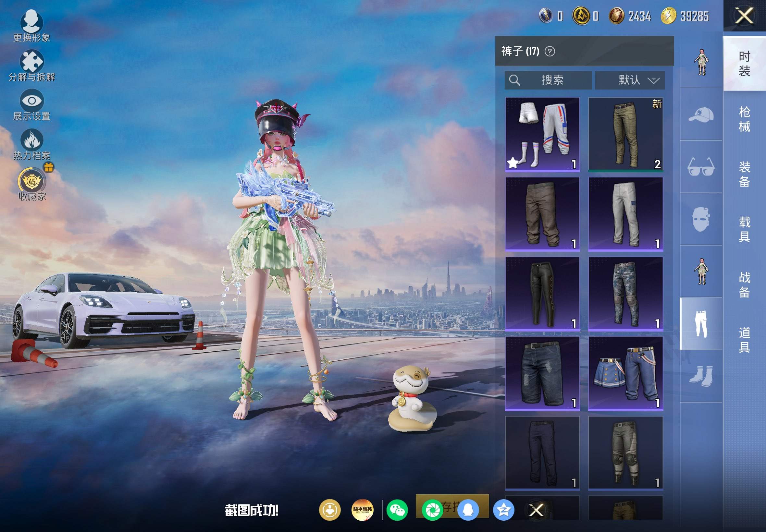Expand the 默认 sort dropdown
Screen dimensions: 766x532
(x=630, y=80)
